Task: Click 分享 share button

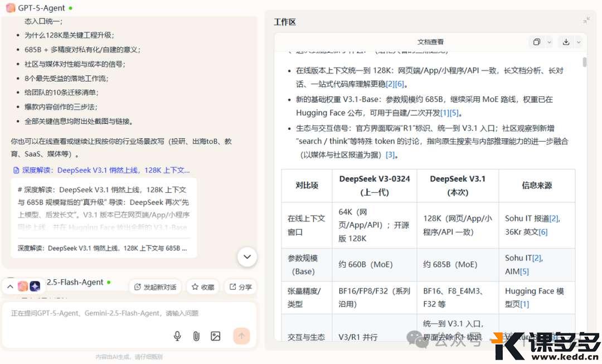Action: 240,287
